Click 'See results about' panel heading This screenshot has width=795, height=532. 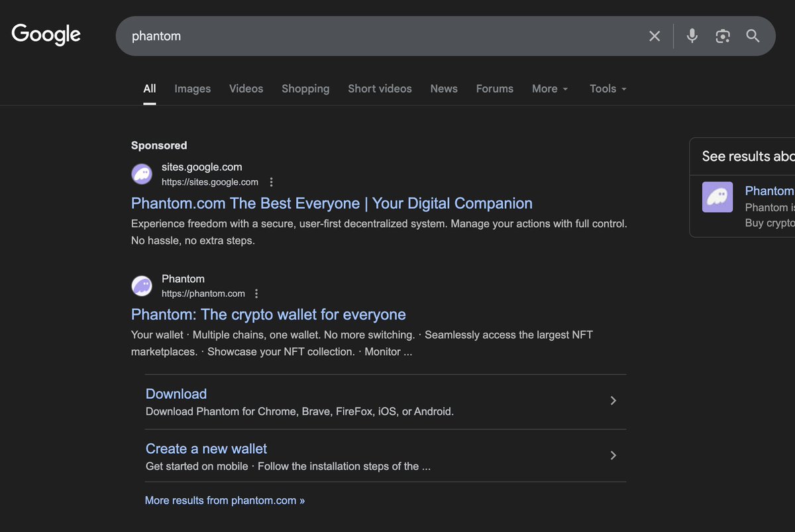pyautogui.click(x=749, y=156)
